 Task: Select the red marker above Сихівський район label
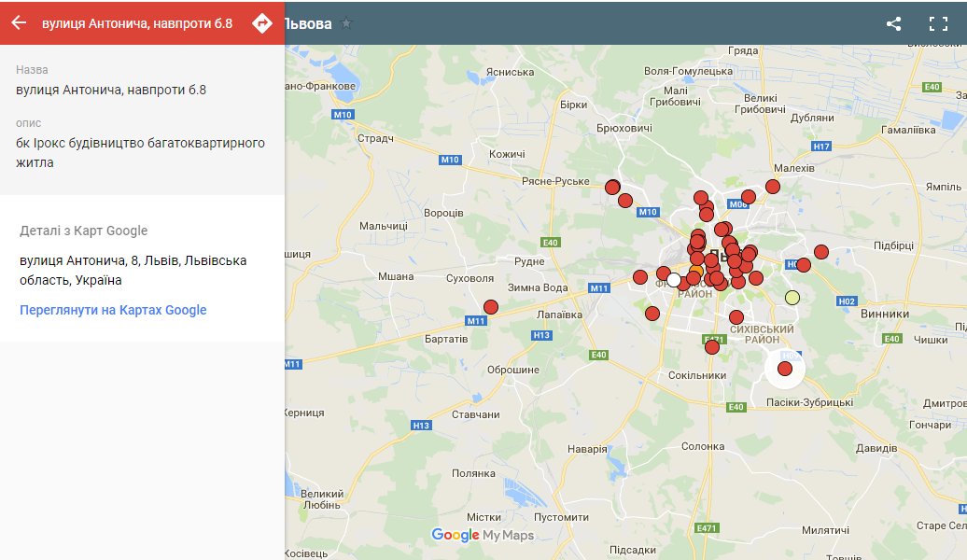coord(736,317)
